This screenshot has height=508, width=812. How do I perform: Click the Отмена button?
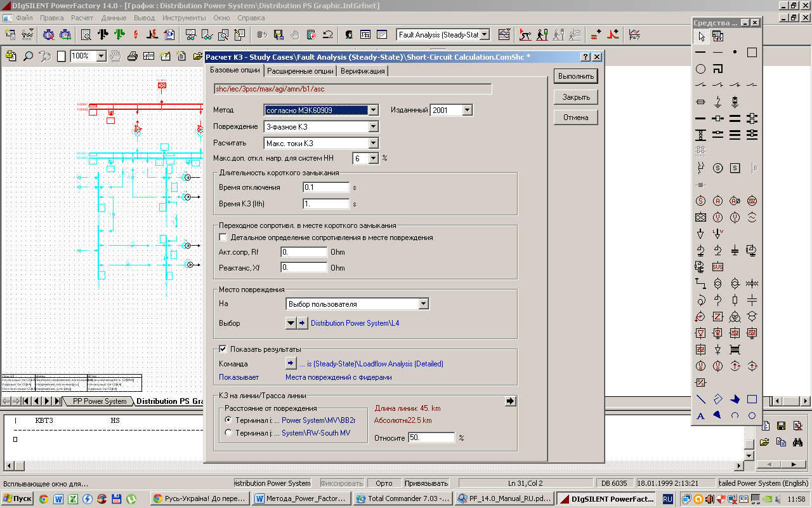[x=576, y=117]
